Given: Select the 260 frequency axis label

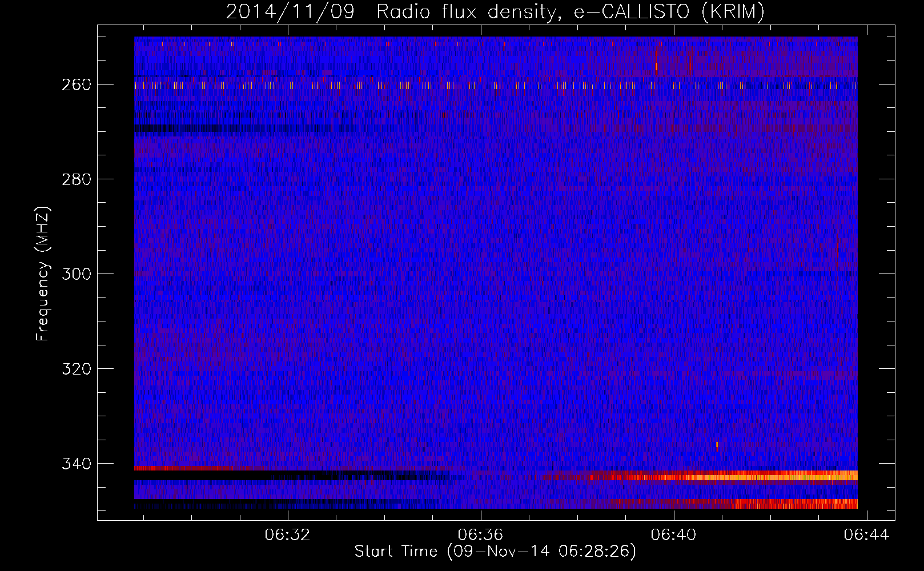Looking at the screenshot, I should coord(76,85).
